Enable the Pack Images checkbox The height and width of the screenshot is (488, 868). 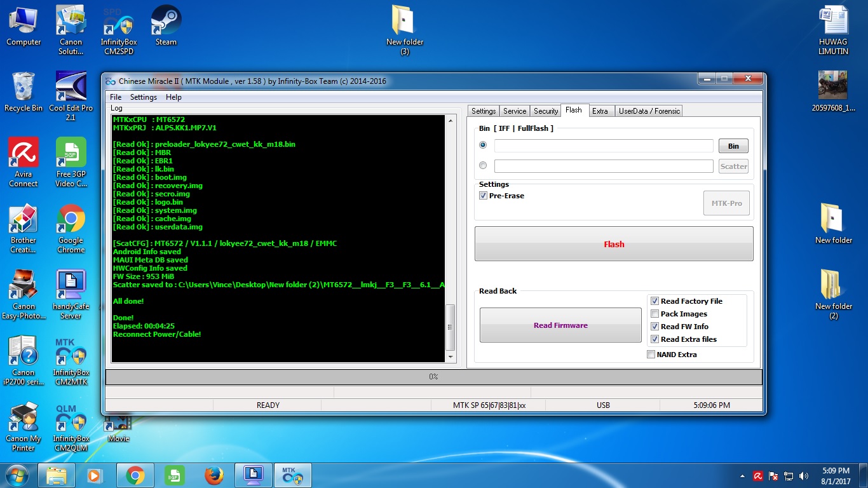tap(654, 314)
